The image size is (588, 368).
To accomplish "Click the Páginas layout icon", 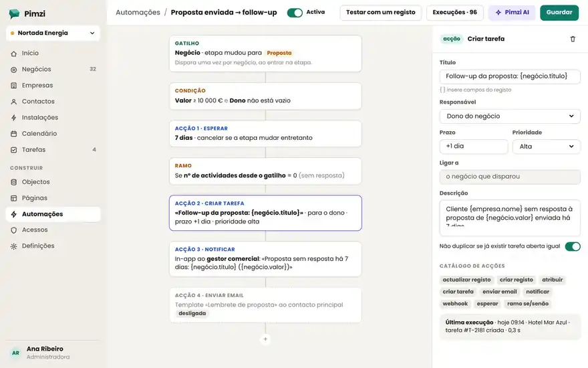I will click(x=14, y=198).
